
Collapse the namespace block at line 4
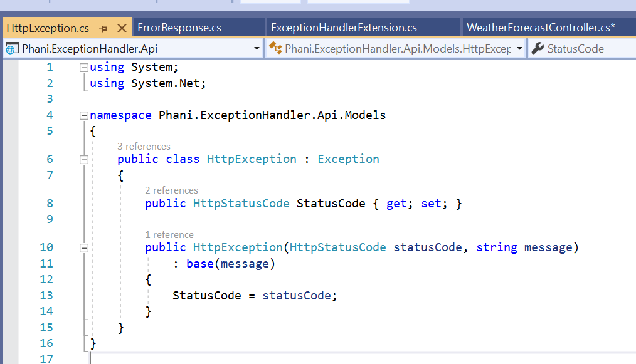tap(84, 115)
